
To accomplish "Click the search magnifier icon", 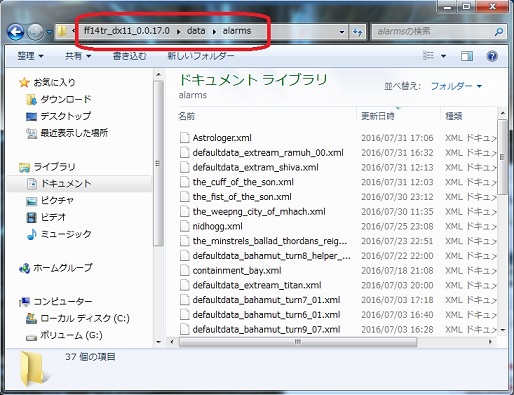I will 499,32.
